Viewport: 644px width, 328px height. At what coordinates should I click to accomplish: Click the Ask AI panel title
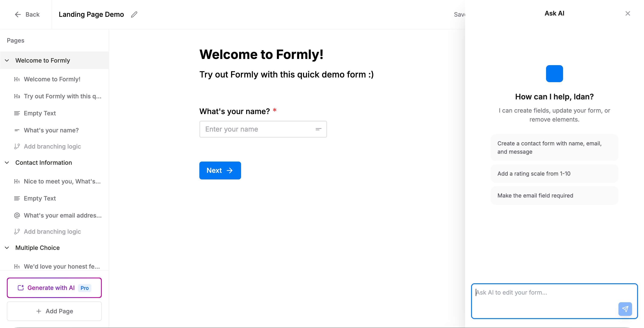click(x=554, y=13)
